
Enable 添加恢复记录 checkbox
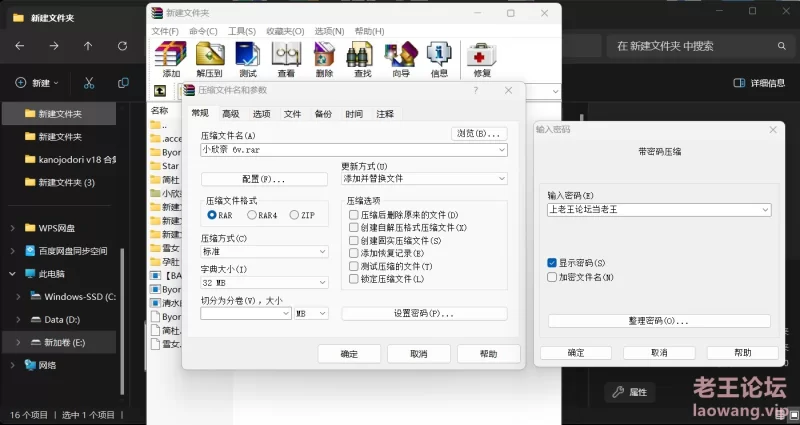click(353, 253)
